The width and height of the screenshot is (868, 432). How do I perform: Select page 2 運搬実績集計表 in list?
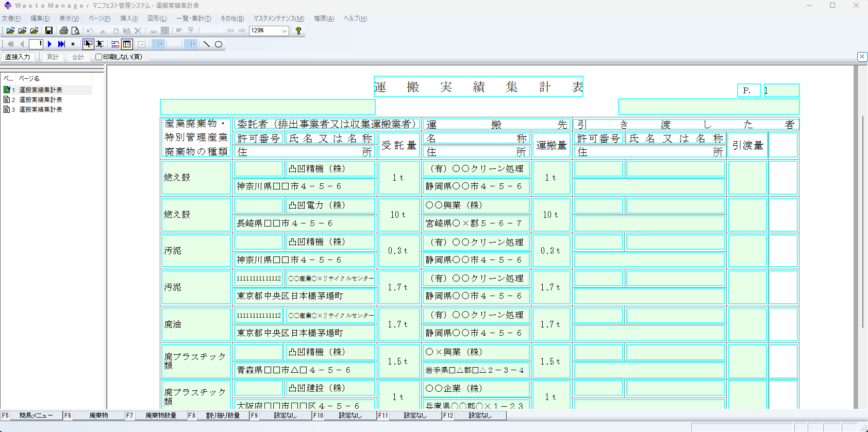click(x=40, y=100)
